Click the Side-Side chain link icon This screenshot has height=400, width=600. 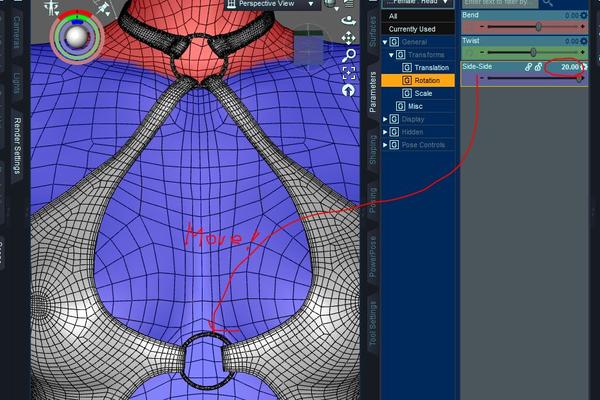click(x=528, y=67)
